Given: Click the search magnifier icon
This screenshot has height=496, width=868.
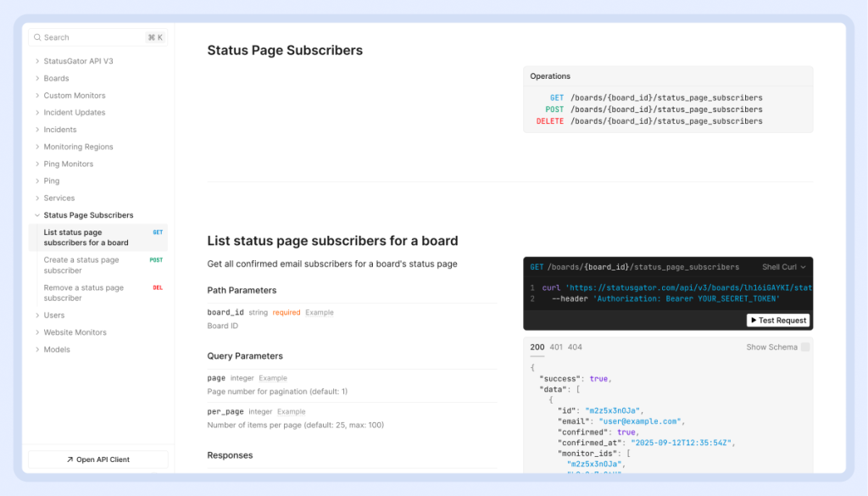Looking at the screenshot, I should coord(36,37).
